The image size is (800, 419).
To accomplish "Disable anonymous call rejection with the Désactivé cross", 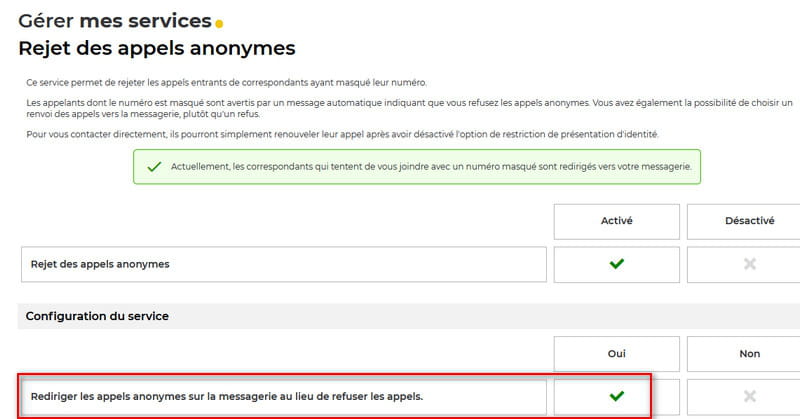I will (x=749, y=264).
